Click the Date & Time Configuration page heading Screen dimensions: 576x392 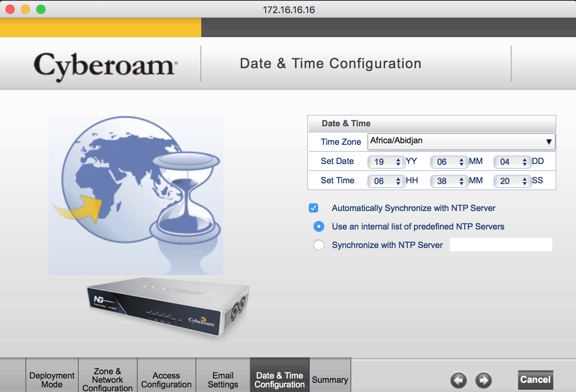331,64
